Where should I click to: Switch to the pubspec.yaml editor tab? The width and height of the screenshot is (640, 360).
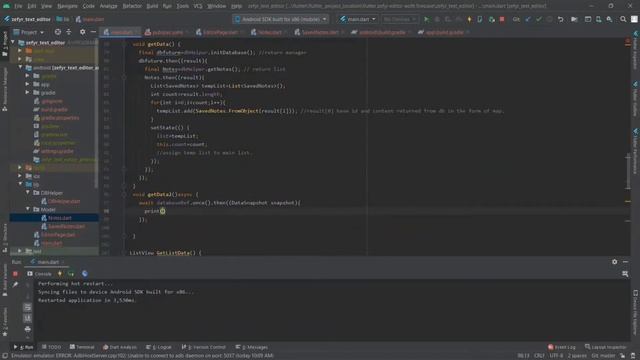click(167, 32)
